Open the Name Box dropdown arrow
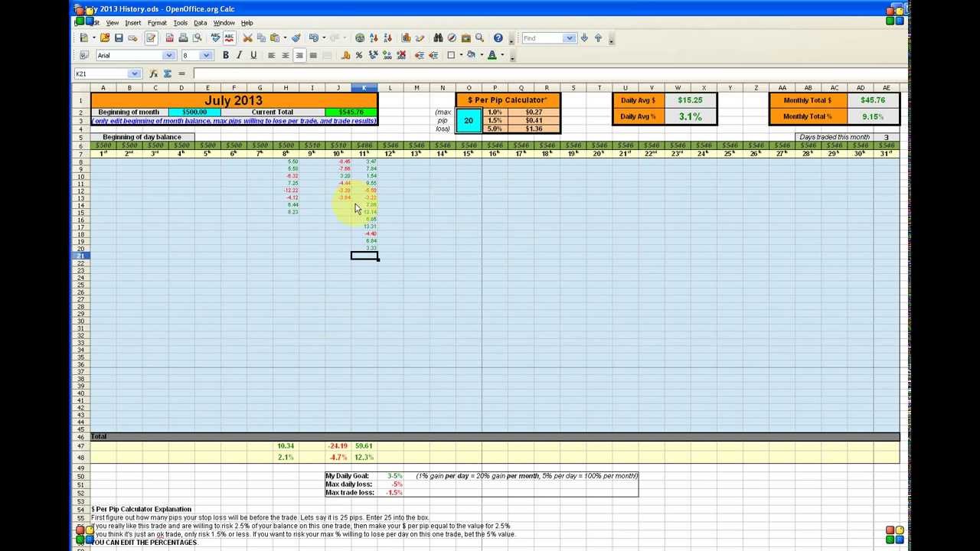This screenshot has width=980, height=551. click(135, 74)
